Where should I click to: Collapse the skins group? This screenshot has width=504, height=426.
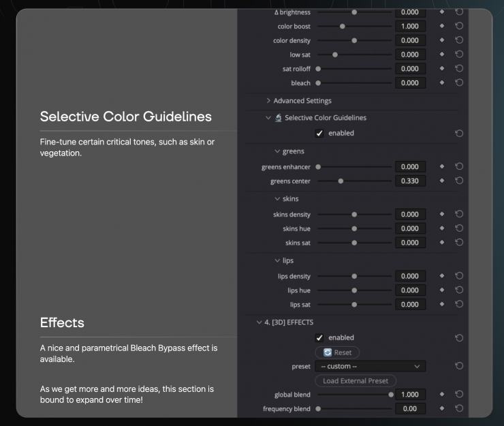[x=277, y=199]
